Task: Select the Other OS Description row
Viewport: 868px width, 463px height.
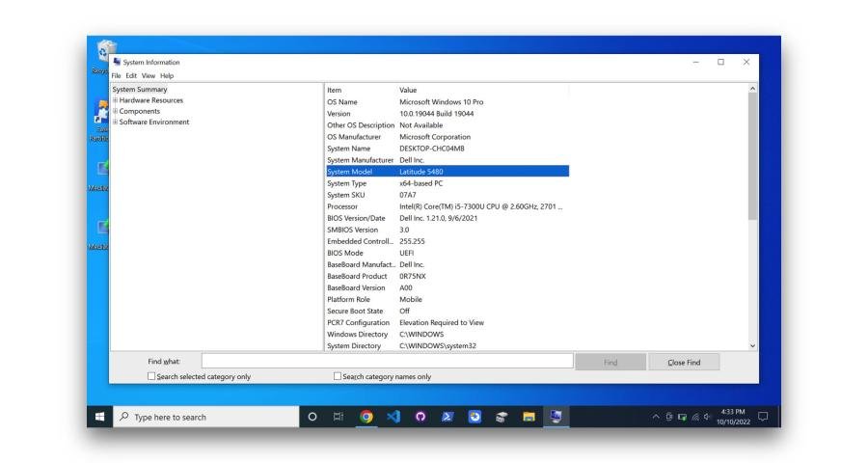Action: (x=448, y=125)
